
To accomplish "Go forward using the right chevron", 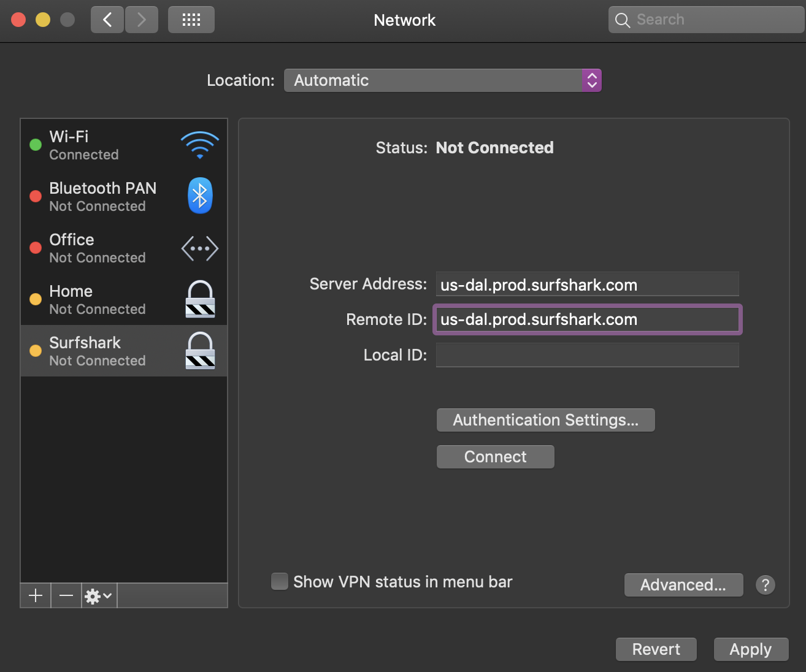I will pyautogui.click(x=142, y=20).
